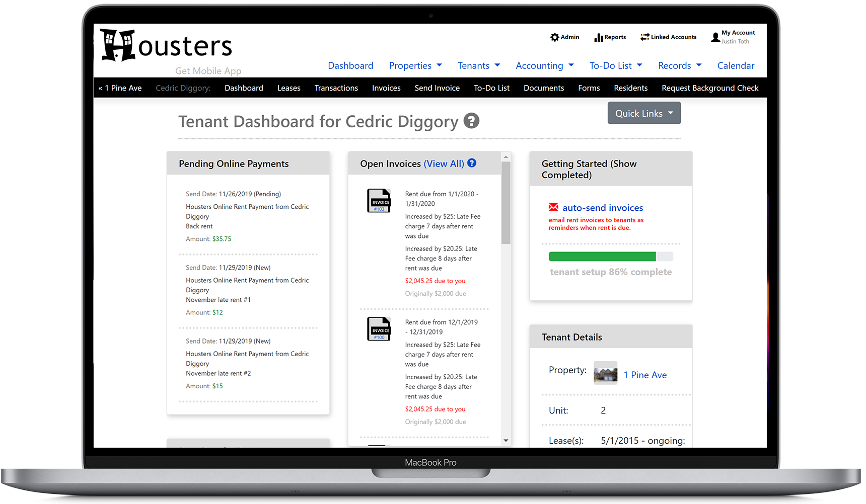Click the red envelope auto-send invoices icon
Viewport: 866px width, 504px height.
[553, 207]
